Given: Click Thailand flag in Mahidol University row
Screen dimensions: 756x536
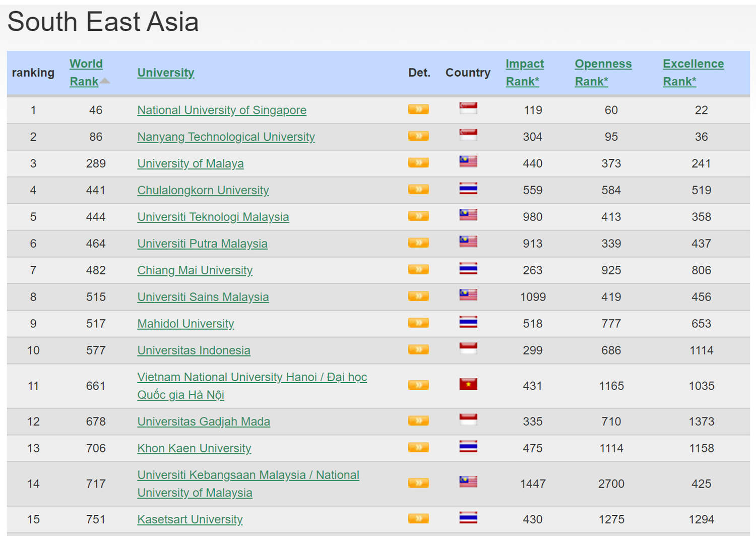Looking at the screenshot, I should (x=468, y=322).
